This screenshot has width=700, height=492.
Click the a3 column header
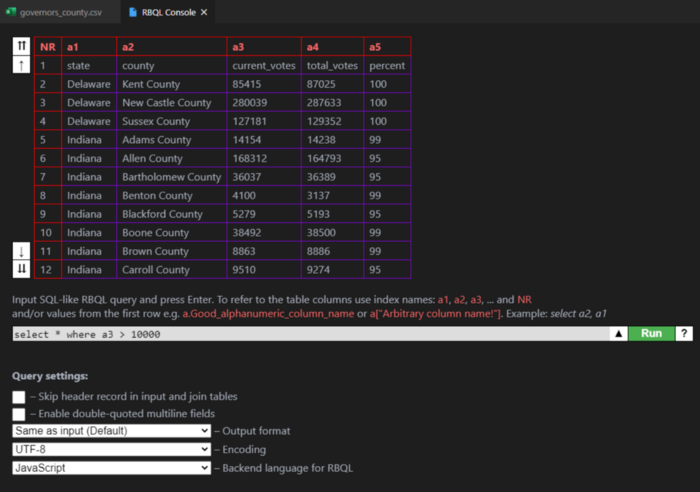coord(264,47)
